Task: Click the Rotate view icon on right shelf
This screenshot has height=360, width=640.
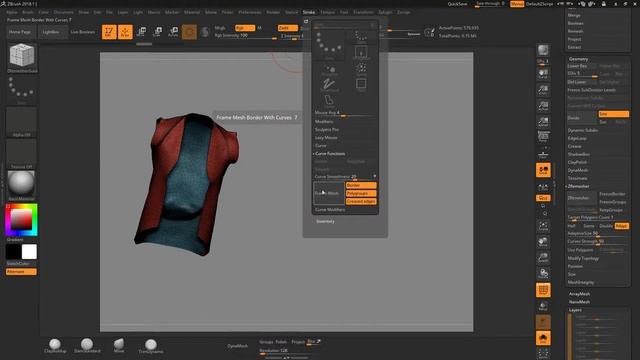Action: 543,274
